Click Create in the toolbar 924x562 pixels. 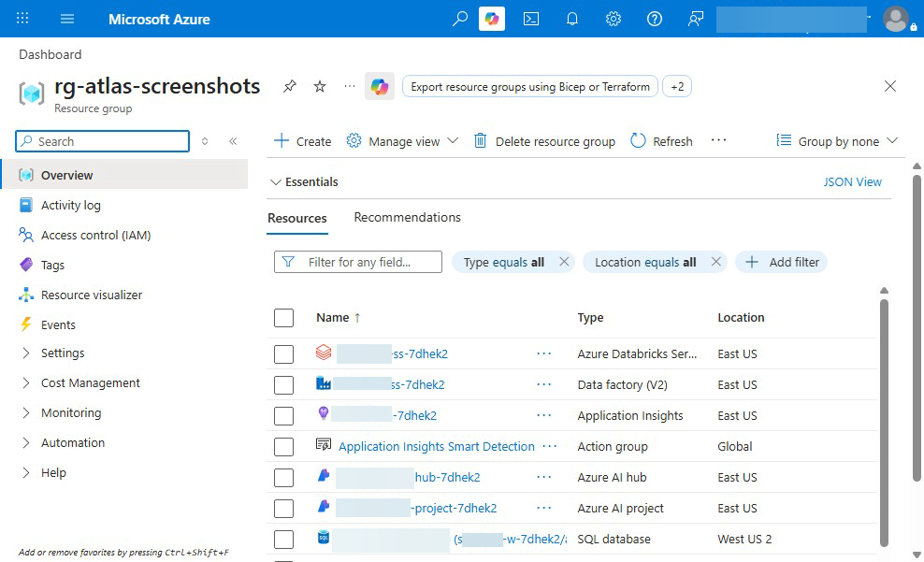click(x=303, y=141)
